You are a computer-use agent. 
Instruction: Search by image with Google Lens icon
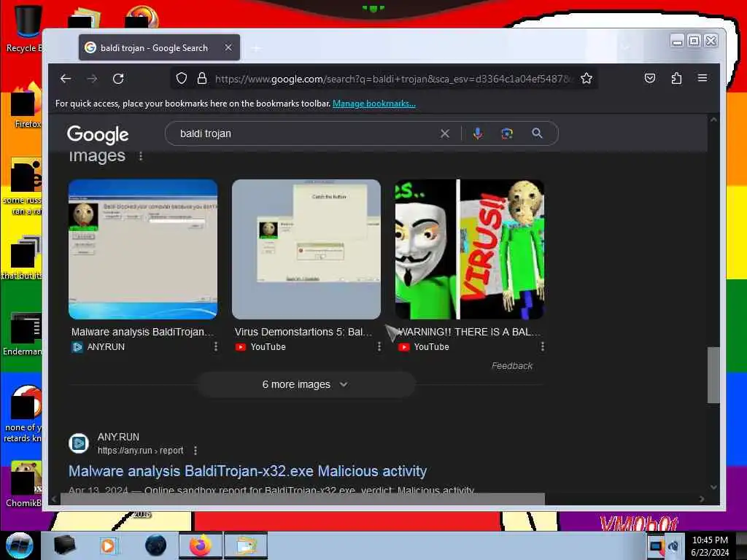point(507,134)
